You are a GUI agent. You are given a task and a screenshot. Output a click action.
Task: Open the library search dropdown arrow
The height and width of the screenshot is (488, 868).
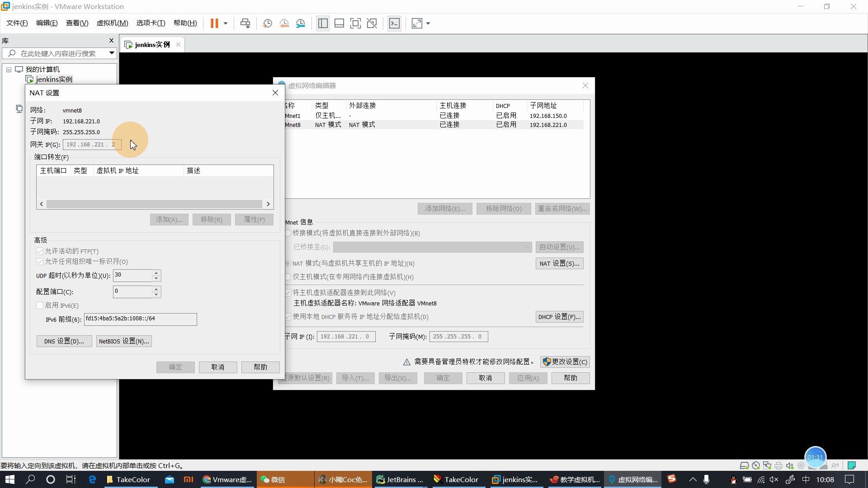[111, 53]
